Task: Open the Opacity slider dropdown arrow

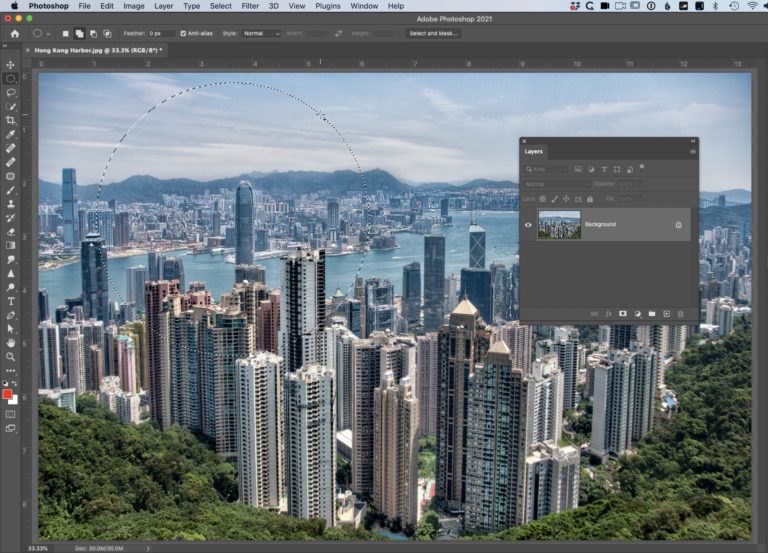Action: coord(639,184)
